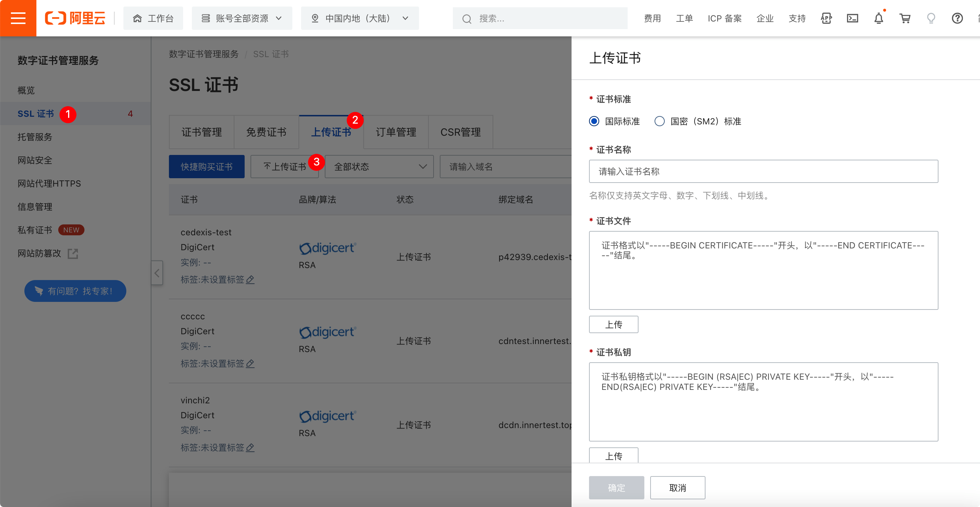Launch the Cloud Shell terminal icon
Image resolution: width=980 pixels, height=507 pixels.
pyautogui.click(x=852, y=18)
